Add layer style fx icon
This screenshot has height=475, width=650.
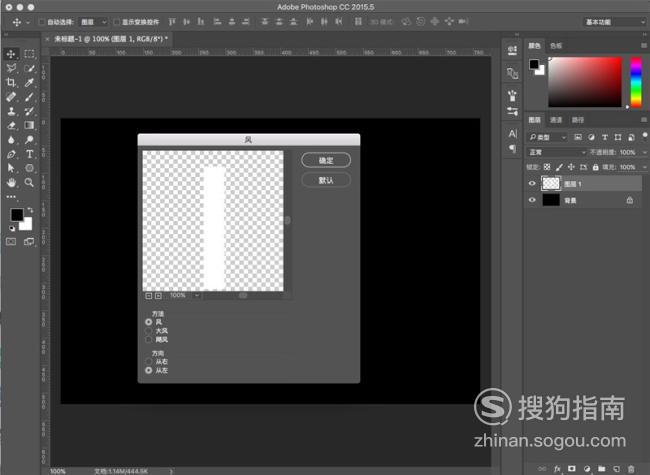[557, 469]
